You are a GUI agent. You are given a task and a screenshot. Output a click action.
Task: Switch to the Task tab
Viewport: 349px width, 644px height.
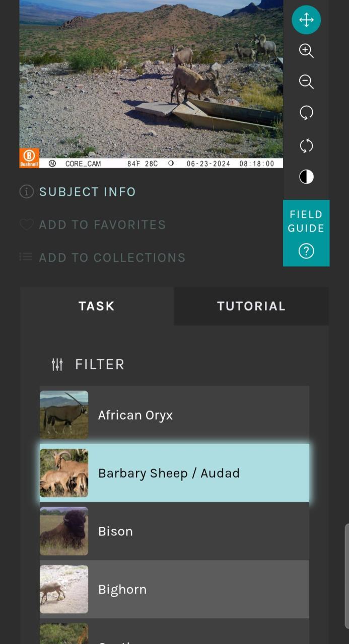click(97, 306)
